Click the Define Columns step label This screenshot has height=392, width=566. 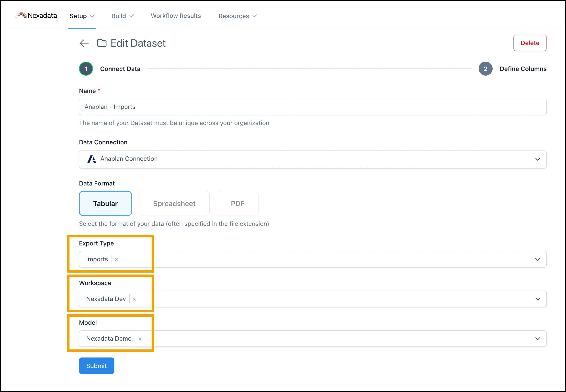[x=523, y=69]
